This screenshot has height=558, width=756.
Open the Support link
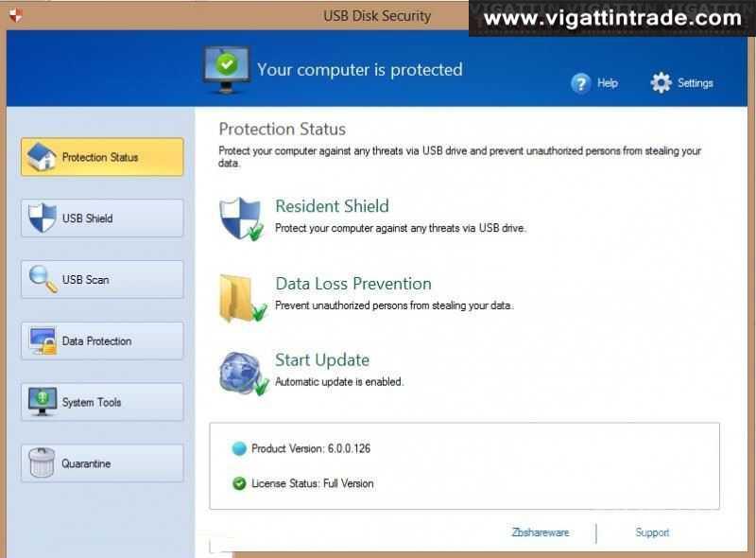click(x=652, y=532)
